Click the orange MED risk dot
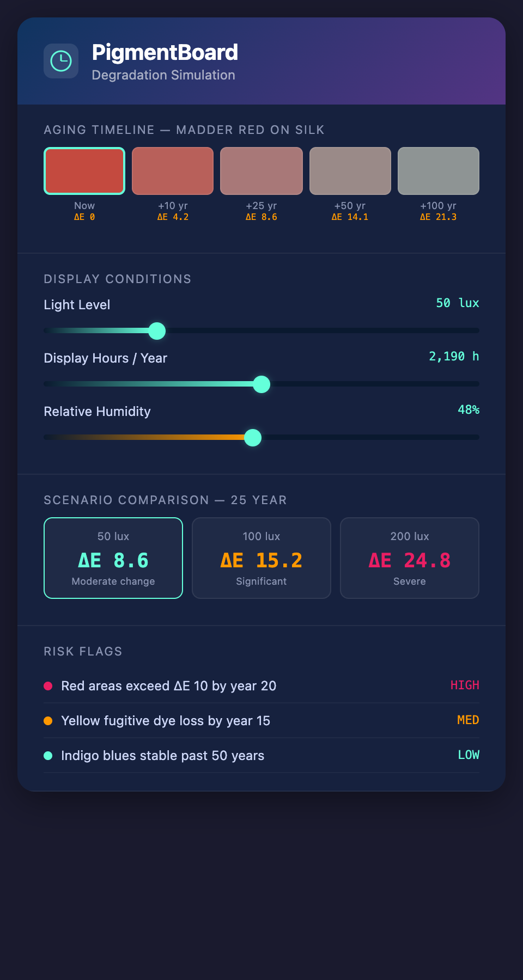Viewport: 523px width, 980px height. (48, 721)
